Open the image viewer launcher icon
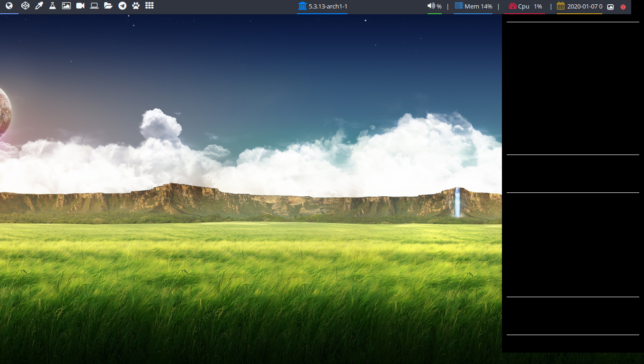This screenshot has width=644, height=364. (x=66, y=6)
